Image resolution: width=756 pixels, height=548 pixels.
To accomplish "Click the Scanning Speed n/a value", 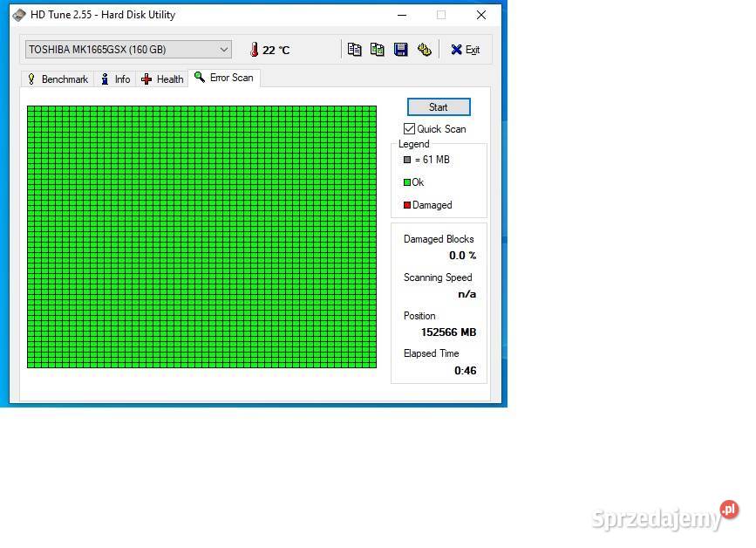I will [467, 294].
